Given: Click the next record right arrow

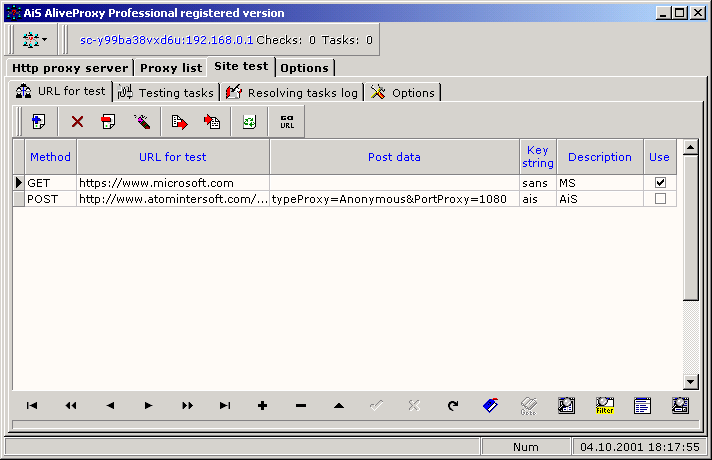Looking at the screenshot, I should point(148,406).
